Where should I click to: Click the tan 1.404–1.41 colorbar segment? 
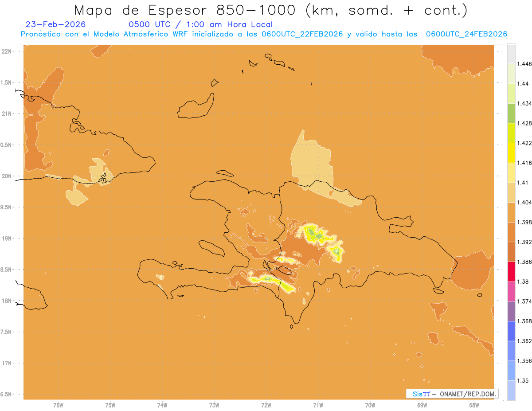pyautogui.click(x=511, y=192)
